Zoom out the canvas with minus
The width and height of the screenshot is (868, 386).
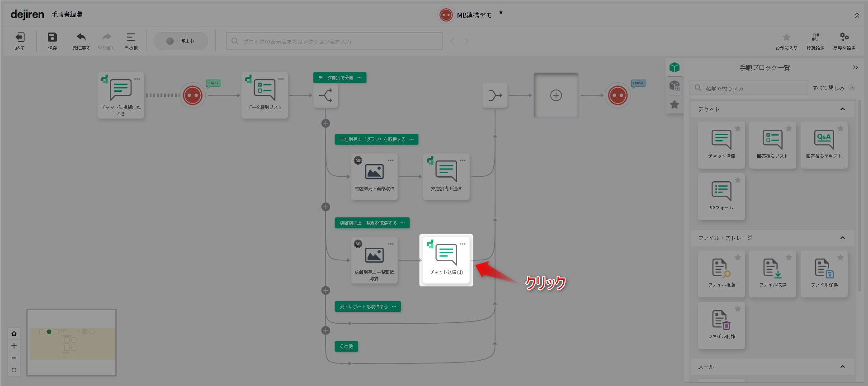point(14,358)
